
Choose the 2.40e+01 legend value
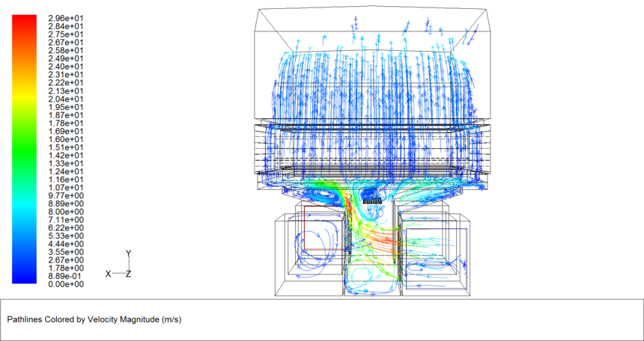point(66,67)
